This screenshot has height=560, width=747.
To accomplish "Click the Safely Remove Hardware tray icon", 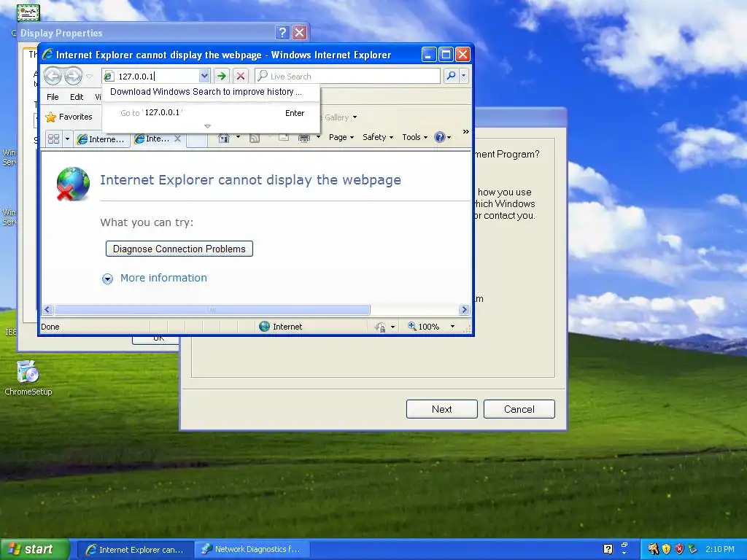I will pyautogui.click(x=692, y=549).
